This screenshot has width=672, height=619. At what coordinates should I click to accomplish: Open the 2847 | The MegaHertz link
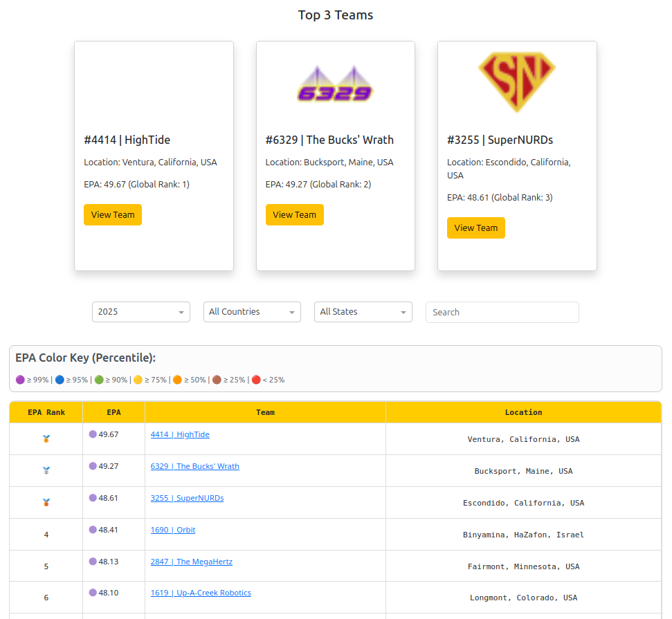(192, 562)
